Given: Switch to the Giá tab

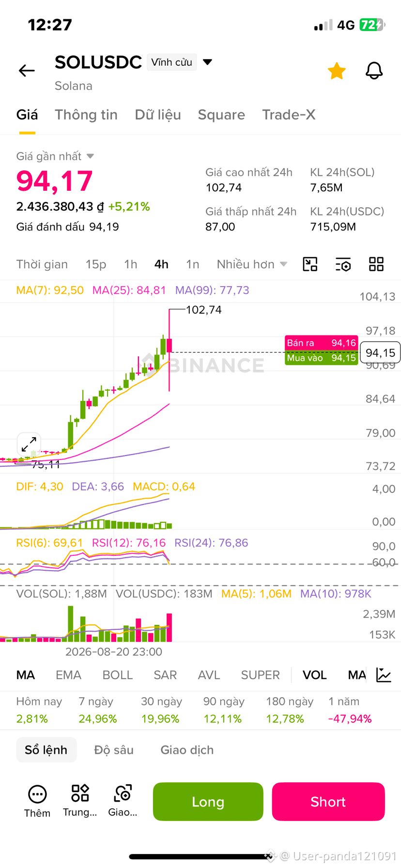Looking at the screenshot, I should click(x=27, y=115).
